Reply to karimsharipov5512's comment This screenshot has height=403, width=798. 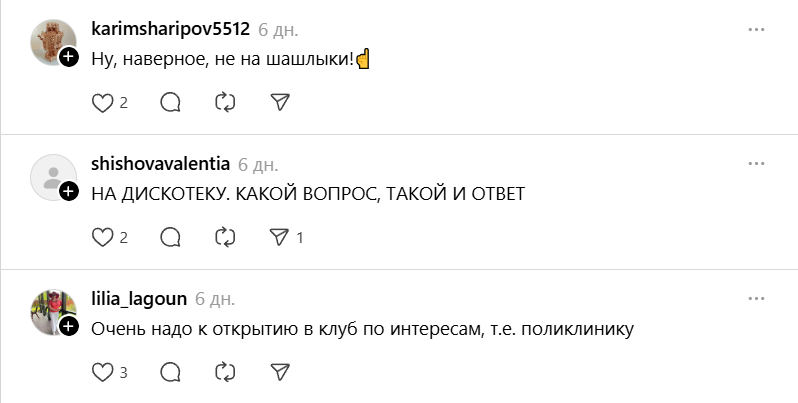point(170,102)
